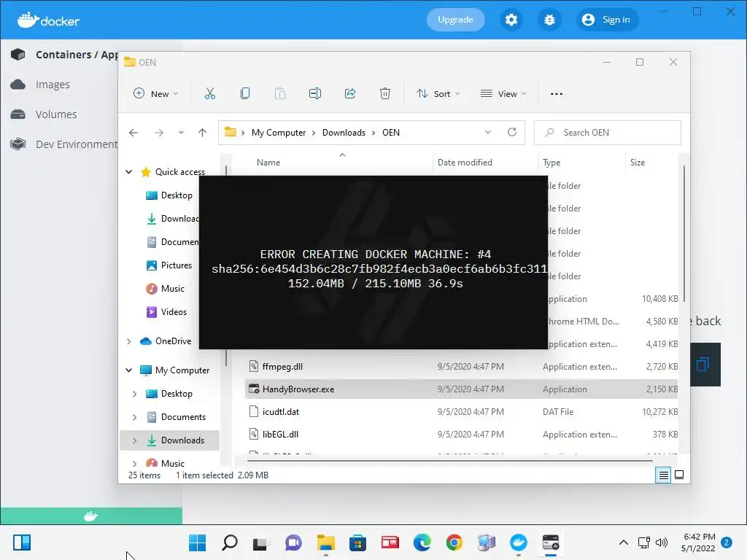
Task: Switch to details view icon
Action: pyautogui.click(x=663, y=475)
